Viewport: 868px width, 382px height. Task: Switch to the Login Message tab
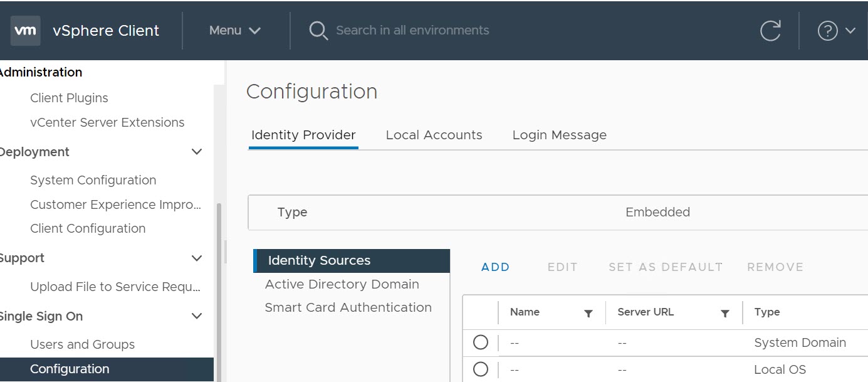559,135
